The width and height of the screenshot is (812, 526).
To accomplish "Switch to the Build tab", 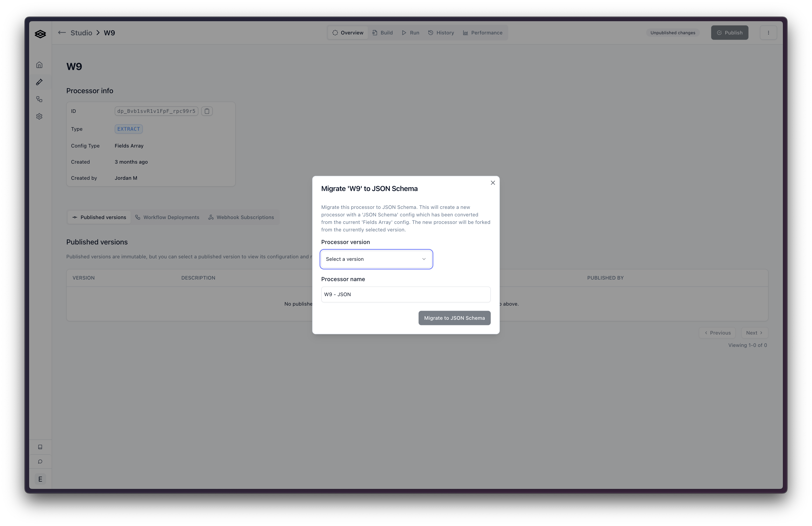I will point(382,33).
